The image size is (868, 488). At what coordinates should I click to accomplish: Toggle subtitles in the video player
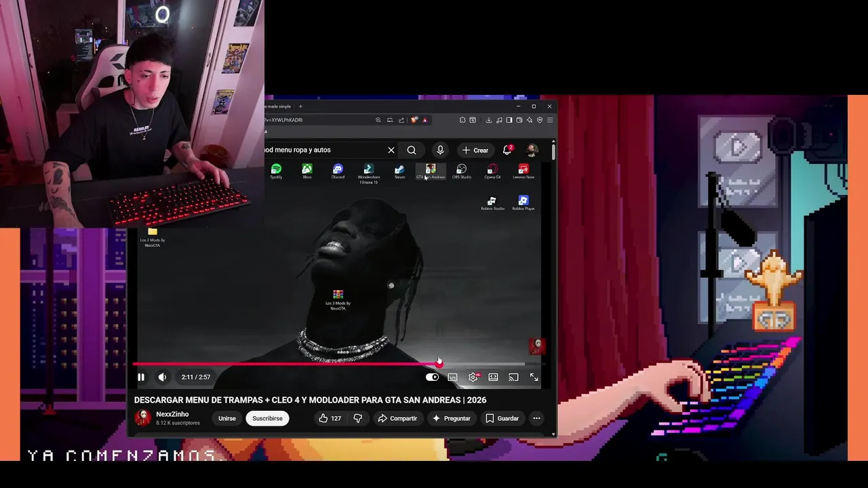tap(452, 378)
